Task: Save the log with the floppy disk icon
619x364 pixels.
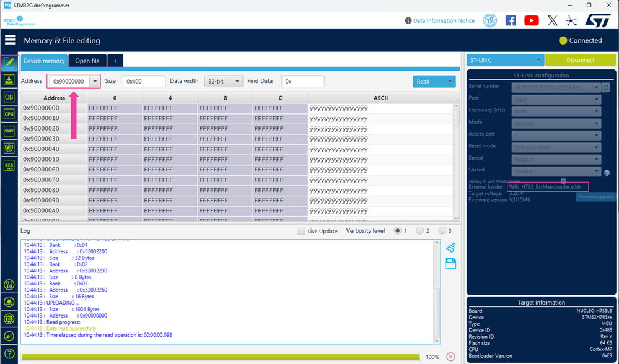Action: click(x=450, y=264)
